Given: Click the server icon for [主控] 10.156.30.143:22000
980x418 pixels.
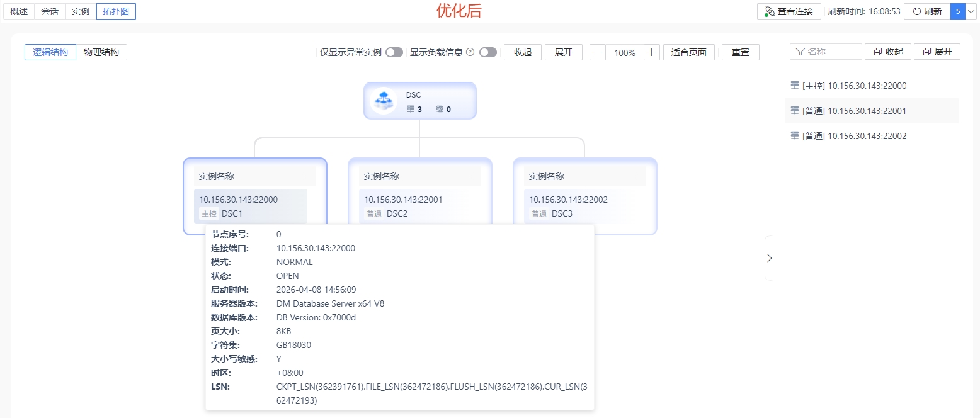Looking at the screenshot, I should pyautogui.click(x=795, y=85).
